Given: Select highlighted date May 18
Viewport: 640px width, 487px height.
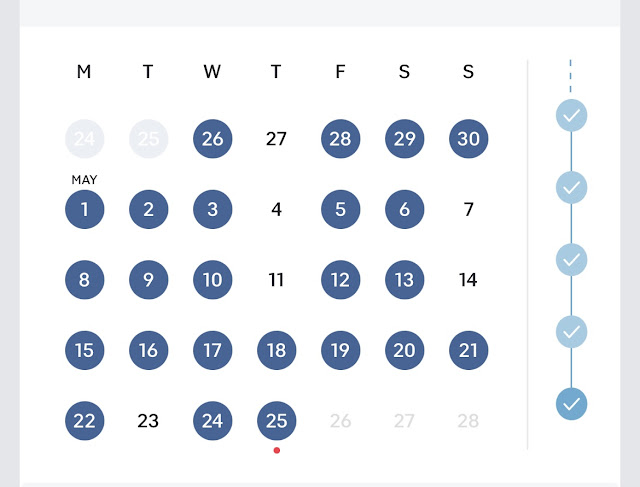Looking at the screenshot, I should coord(277,350).
